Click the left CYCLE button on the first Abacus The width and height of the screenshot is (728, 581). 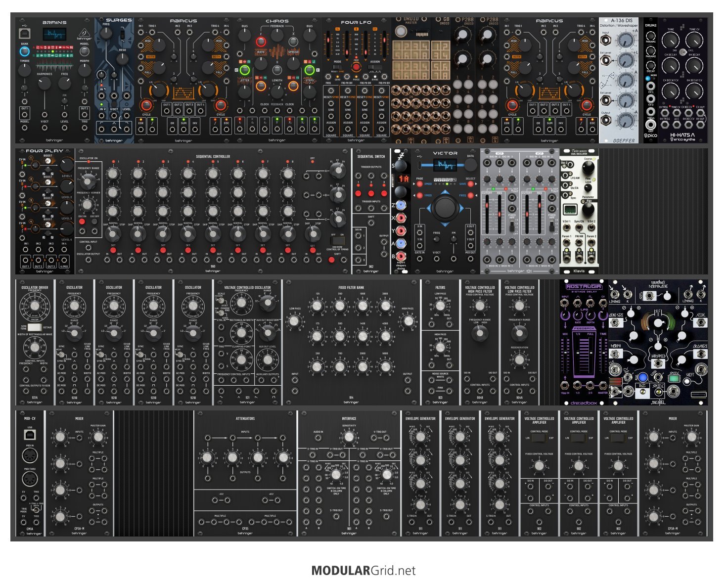[146, 105]
